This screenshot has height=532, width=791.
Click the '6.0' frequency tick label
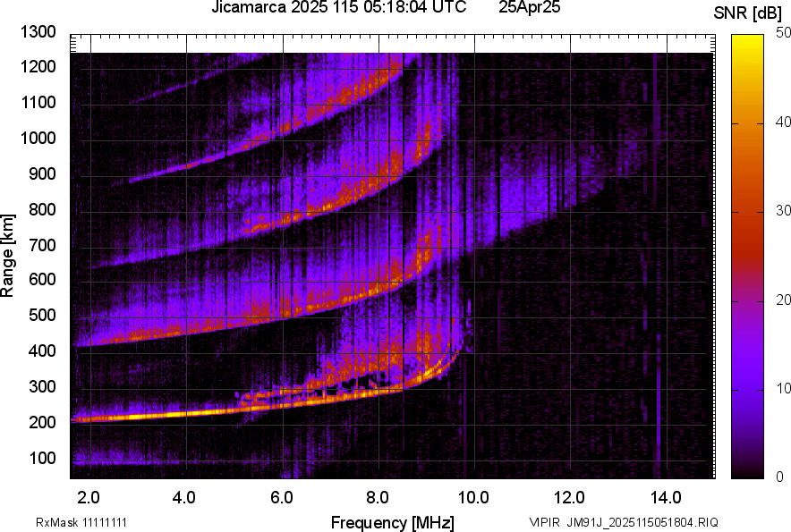282,498
